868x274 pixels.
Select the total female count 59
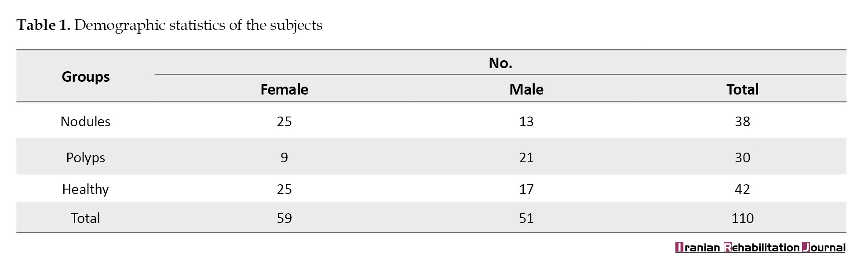pos(284,218)
